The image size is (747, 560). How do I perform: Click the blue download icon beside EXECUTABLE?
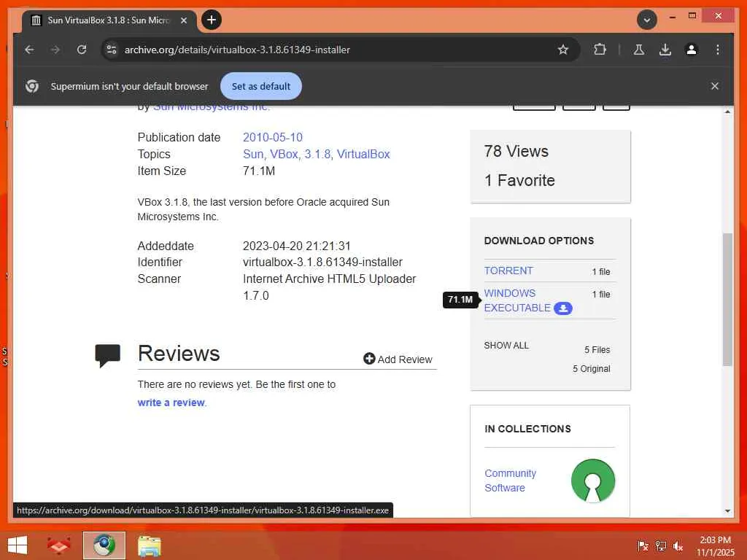562,308
